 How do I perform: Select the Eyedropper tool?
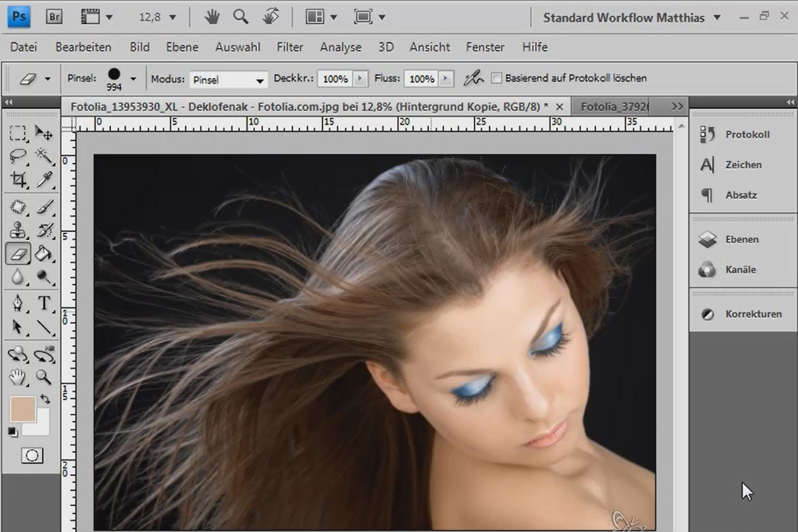click(44, 178)
